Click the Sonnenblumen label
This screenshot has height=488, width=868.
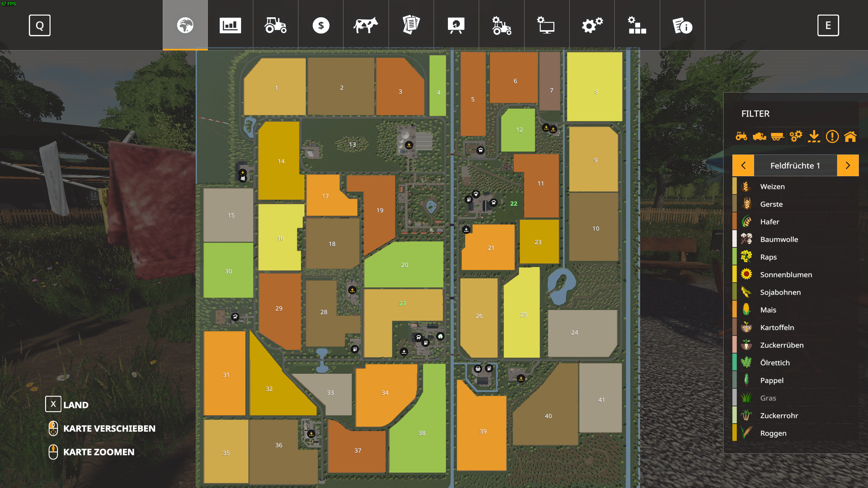[786, 274]
